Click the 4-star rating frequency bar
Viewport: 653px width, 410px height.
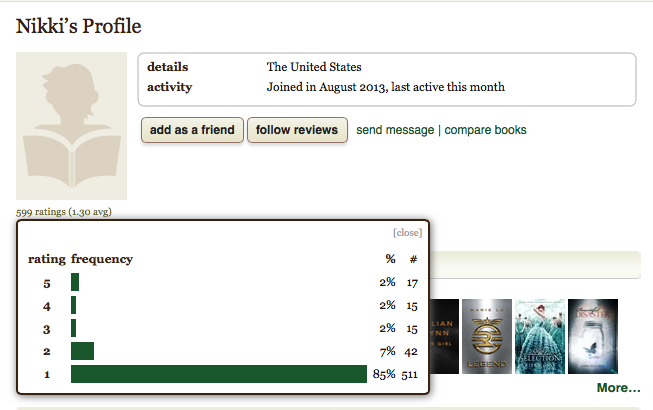point(74,305)
